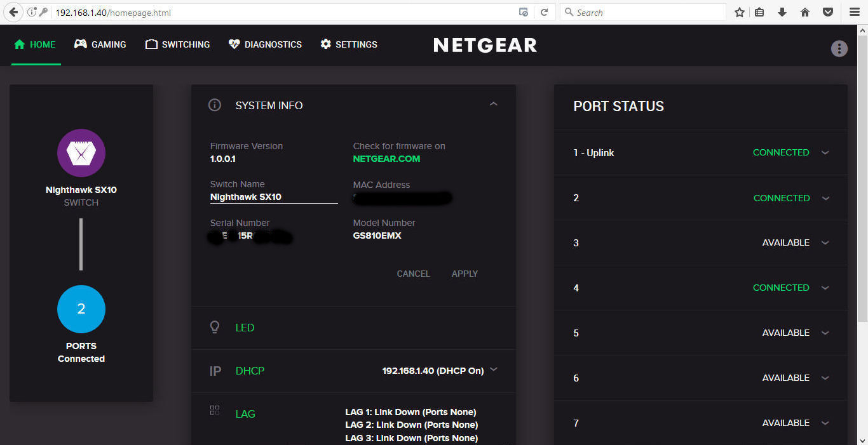Click the IP icon beside DHCP

(x=215, y=371)
